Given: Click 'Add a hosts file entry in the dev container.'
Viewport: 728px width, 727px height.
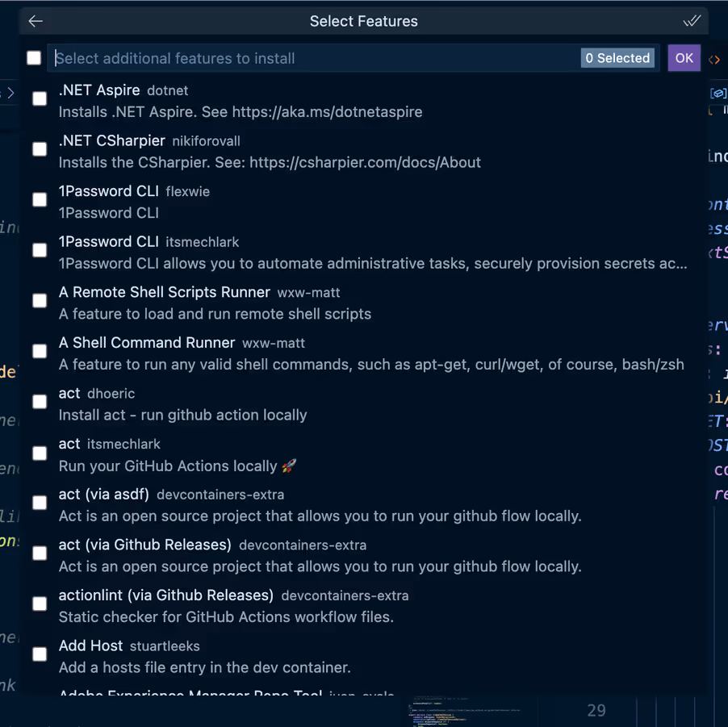Looking at the screenshot, I should [205, 667].
